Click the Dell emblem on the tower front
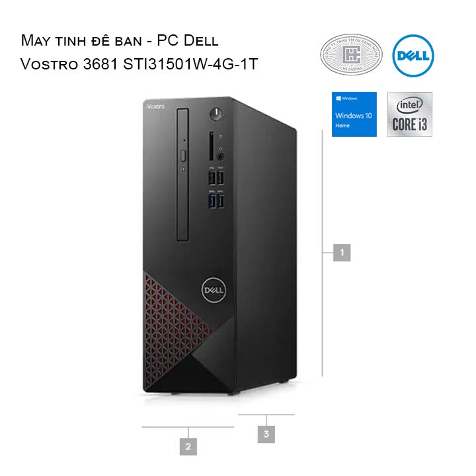 tap(214, 290)
